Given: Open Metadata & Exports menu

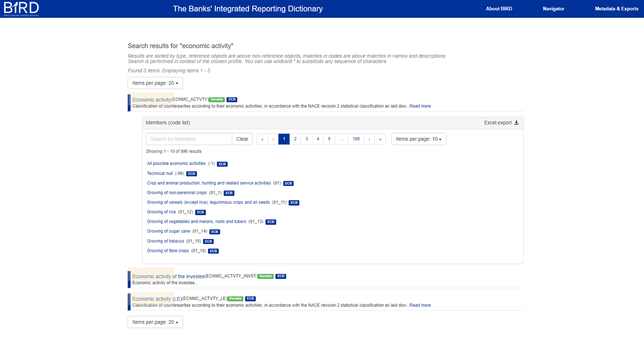Looking at the screenshot, I should pyautogui.click(x=616, y=9).
